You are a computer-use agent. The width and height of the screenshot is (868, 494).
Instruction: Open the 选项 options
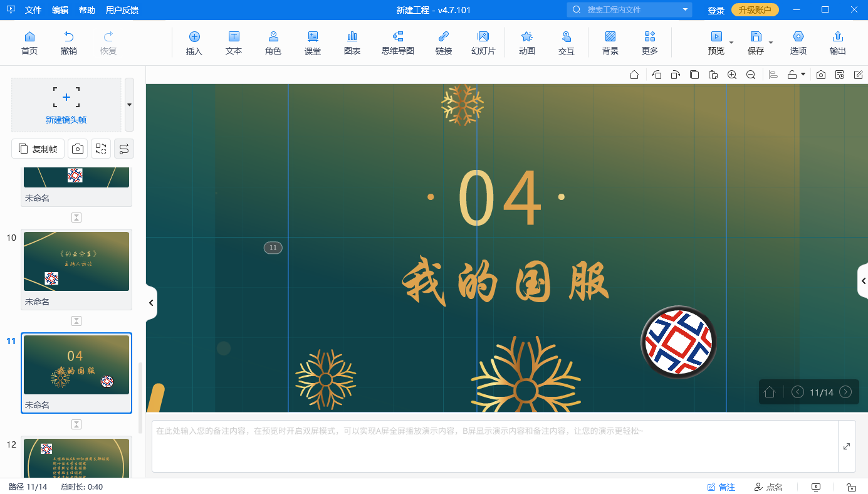click(x=798, y=43)
